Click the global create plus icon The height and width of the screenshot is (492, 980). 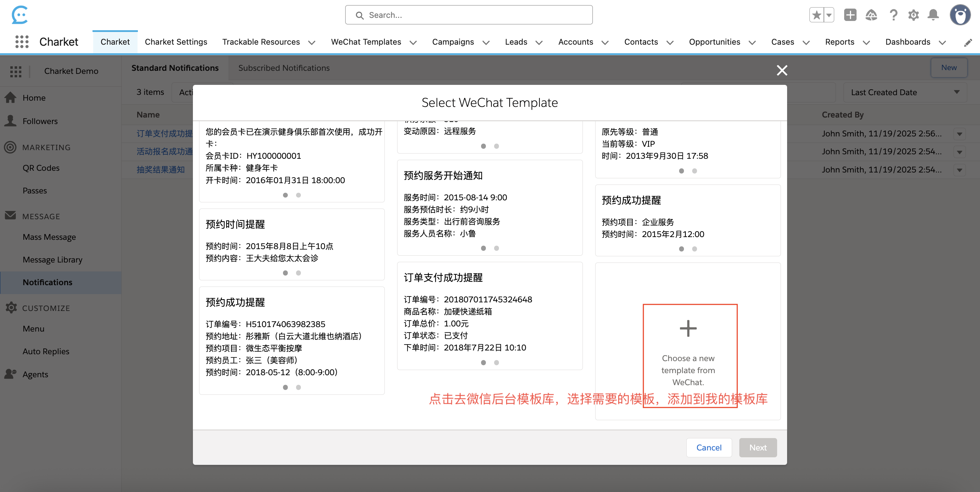850,15
